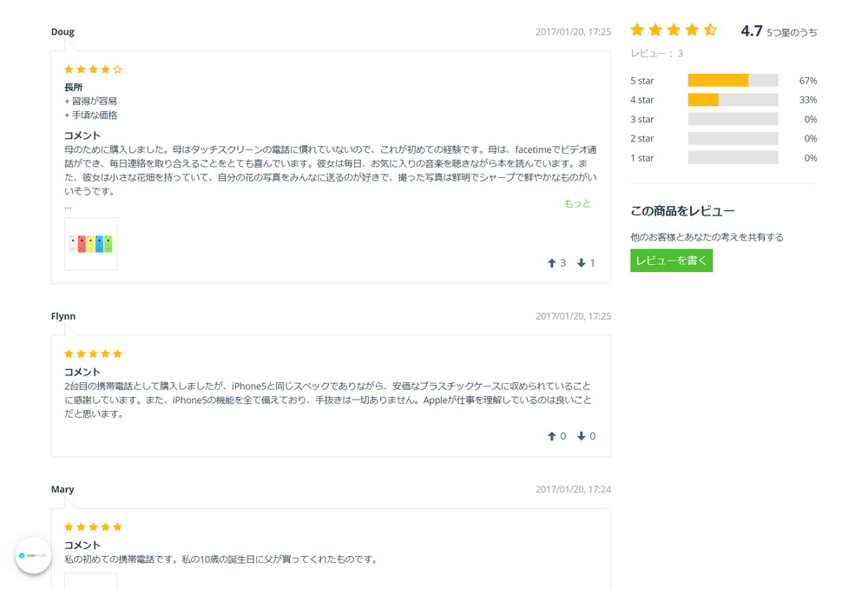Click the '+ 習得が容易' pro item
The image size is (868, 589).
pyautogui.click(x=91, y=101)
